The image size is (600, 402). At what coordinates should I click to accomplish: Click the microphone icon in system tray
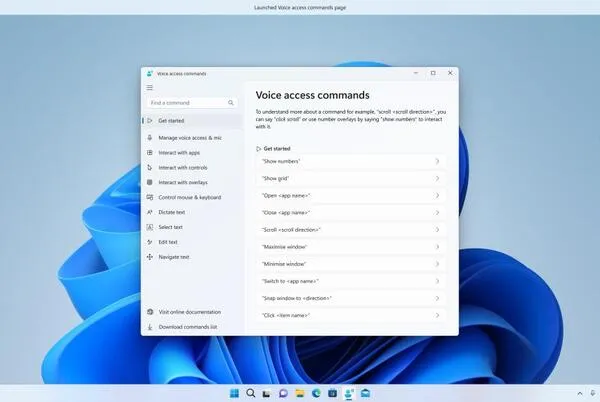[593, 393]
